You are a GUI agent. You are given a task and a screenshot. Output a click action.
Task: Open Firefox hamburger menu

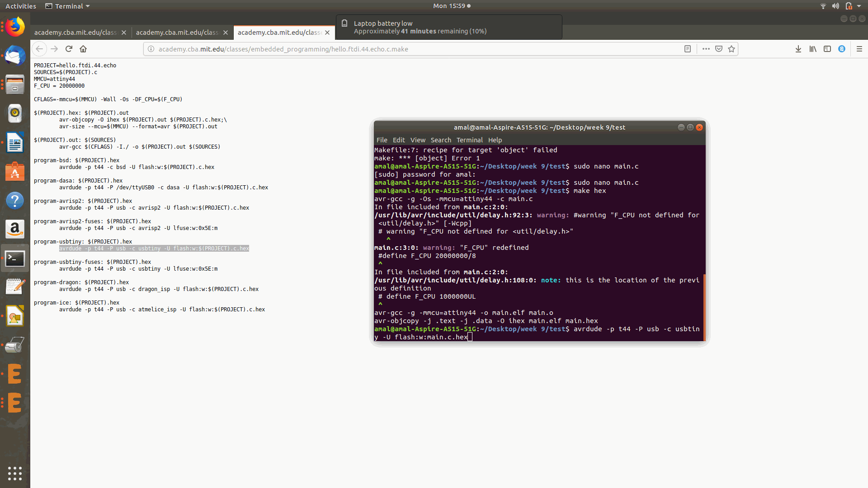(859, 49)
